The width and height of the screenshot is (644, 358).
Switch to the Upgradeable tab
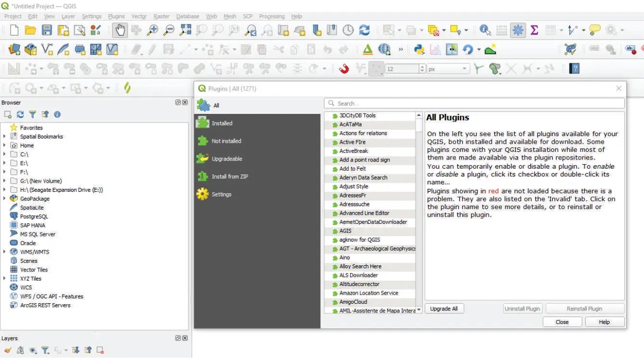(x=257, y=159)
